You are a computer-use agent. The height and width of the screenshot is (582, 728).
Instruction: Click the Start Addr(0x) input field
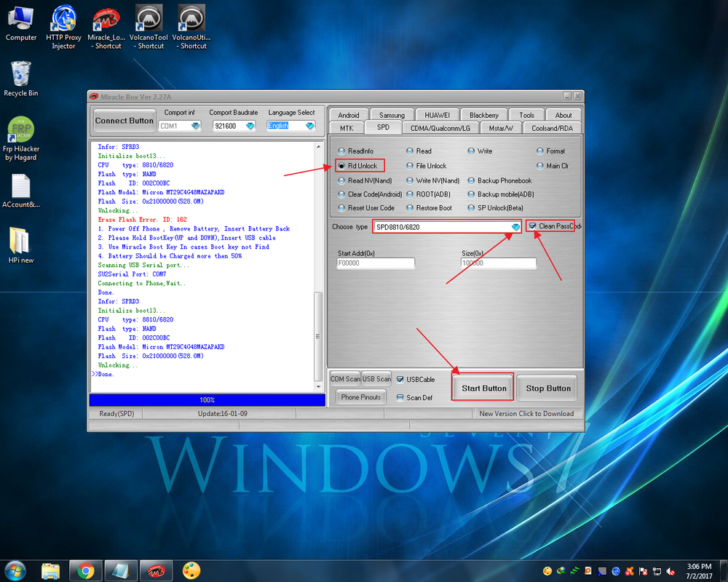pyautogui.click(x=376, y=263)
